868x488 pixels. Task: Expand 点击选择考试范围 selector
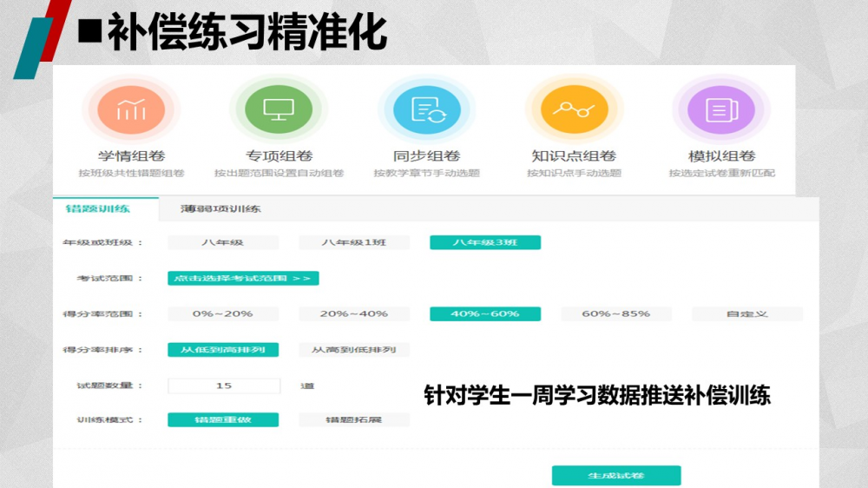point(243,278)
